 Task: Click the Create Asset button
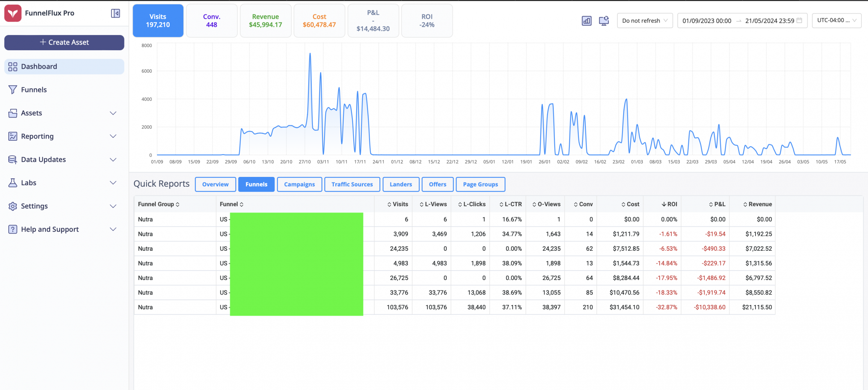[64, 42]
